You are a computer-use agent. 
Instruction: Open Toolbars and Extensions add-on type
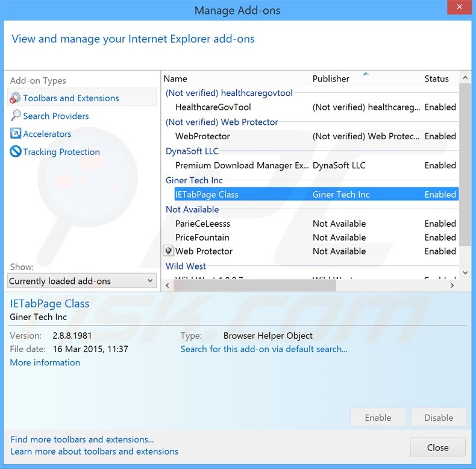click(82, 98)
